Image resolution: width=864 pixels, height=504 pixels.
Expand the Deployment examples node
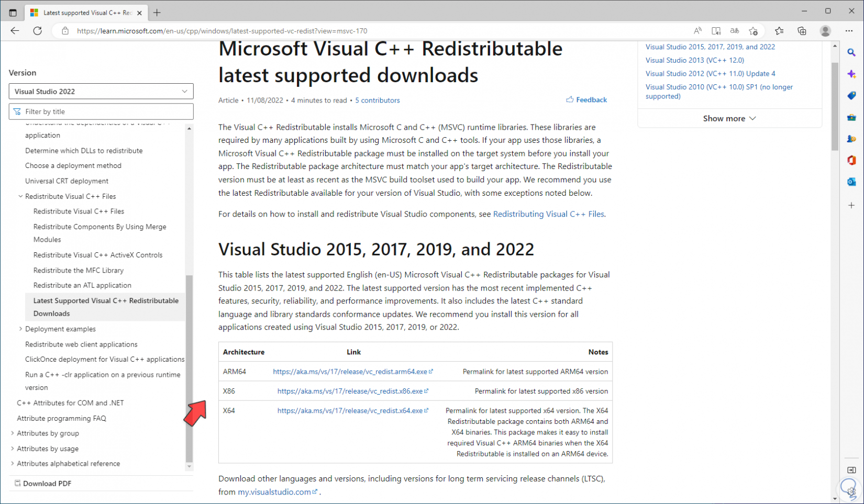click(x=20, y=329)
